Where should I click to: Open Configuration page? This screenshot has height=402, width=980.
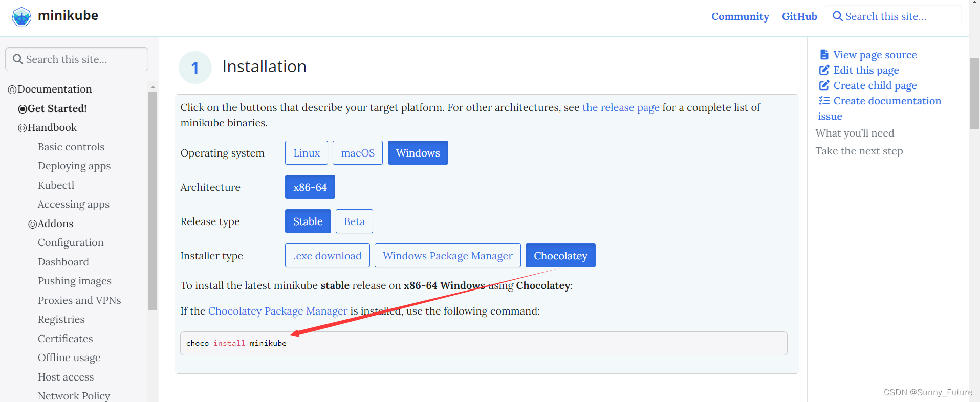(x=71, y=242)
